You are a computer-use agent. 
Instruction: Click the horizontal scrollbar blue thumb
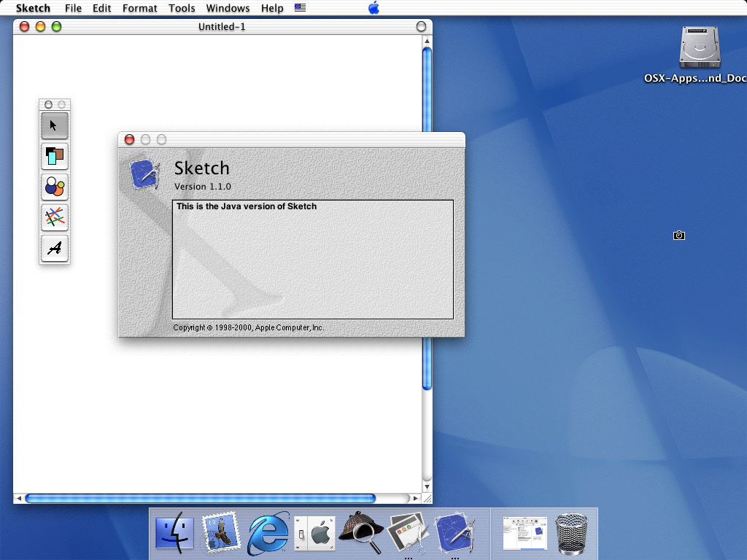pos(200,498)
